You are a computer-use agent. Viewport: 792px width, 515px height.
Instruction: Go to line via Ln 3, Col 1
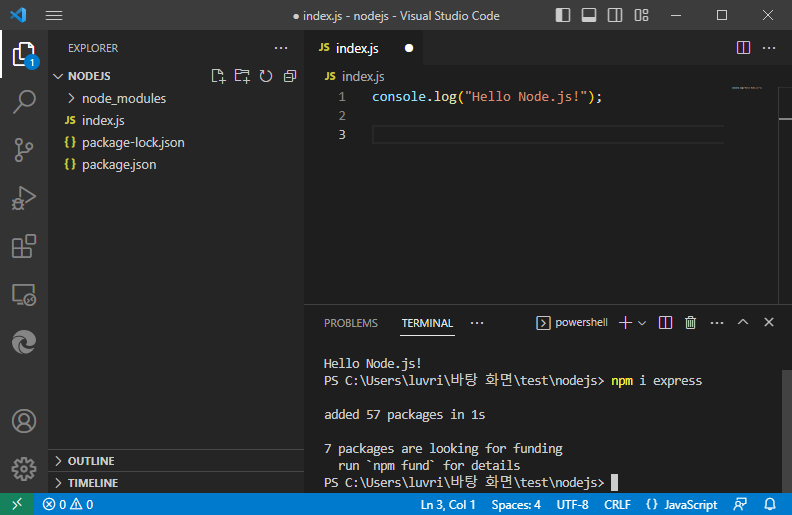click(x=448, y=504)
